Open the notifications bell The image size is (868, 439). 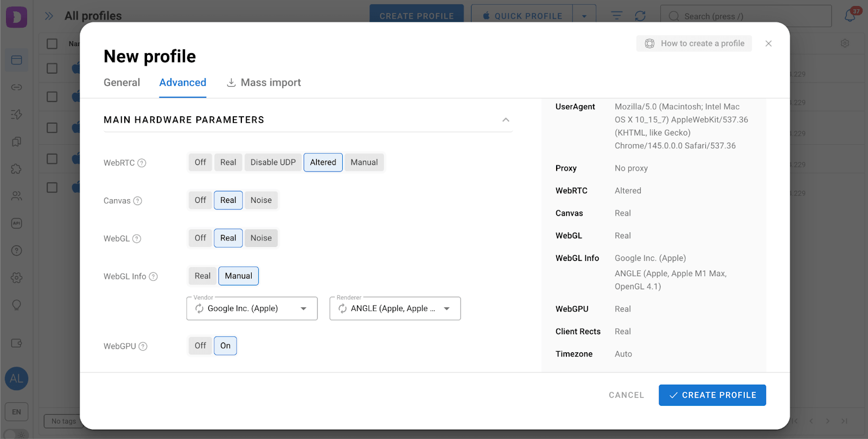click(850, 16)
